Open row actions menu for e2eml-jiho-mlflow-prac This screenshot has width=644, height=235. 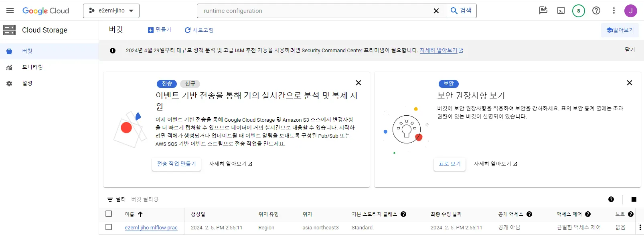640,227
